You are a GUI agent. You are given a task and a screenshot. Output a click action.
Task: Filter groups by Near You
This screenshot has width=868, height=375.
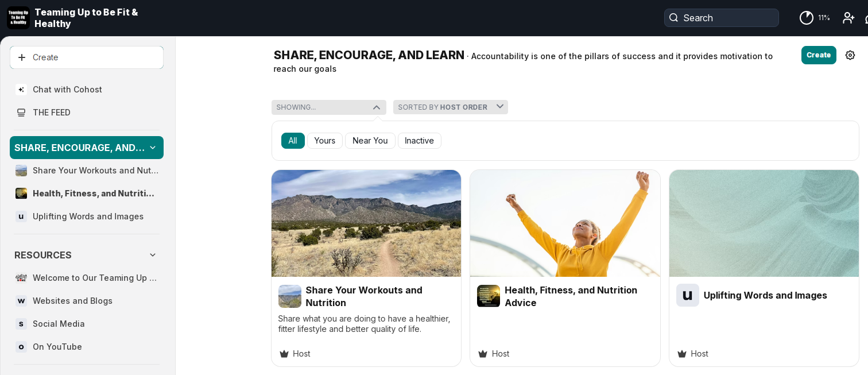[370, 141]
